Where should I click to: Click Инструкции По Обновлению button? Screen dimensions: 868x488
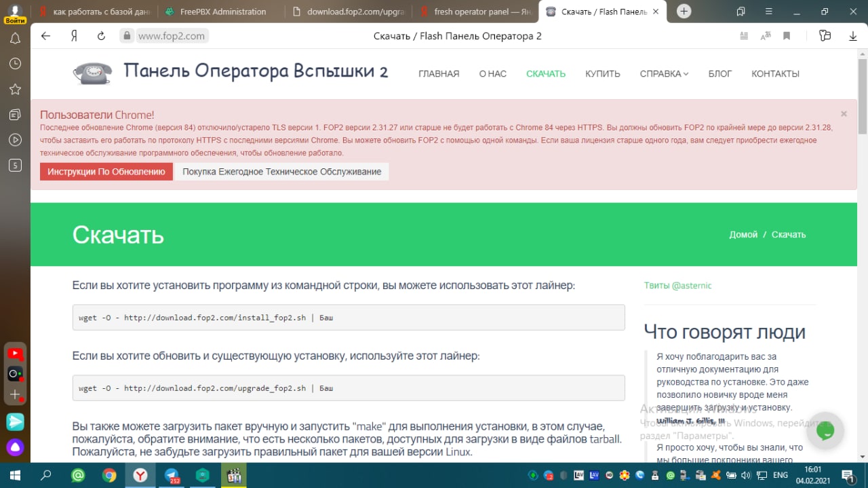pos(106,172)
